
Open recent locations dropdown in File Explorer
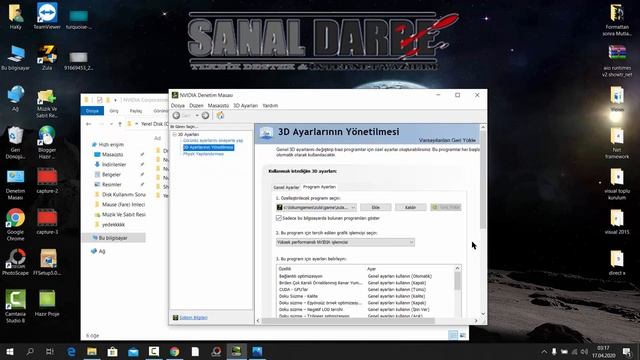click(x=111, y=124)
